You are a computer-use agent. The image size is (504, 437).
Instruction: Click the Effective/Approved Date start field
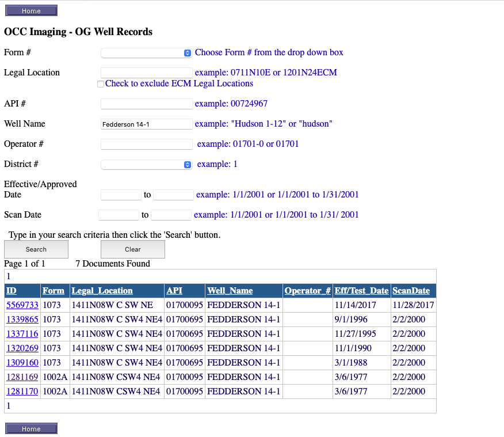tap(121, 195)
